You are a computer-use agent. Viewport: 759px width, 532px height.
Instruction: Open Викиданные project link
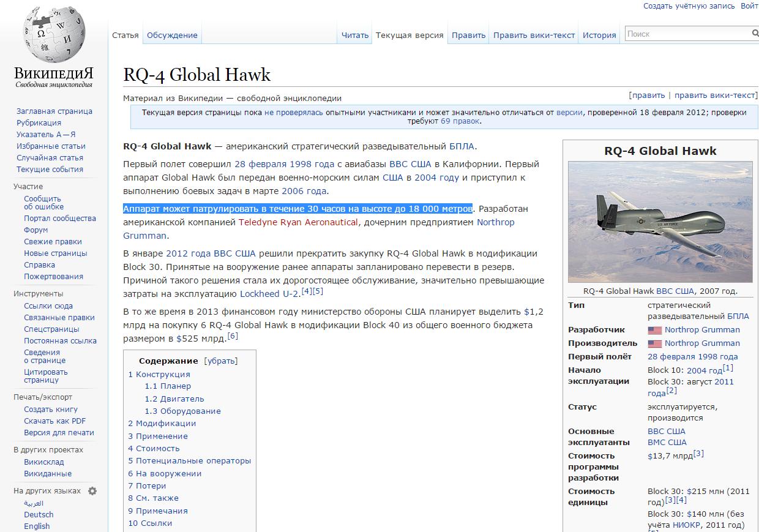click(48, 474)
